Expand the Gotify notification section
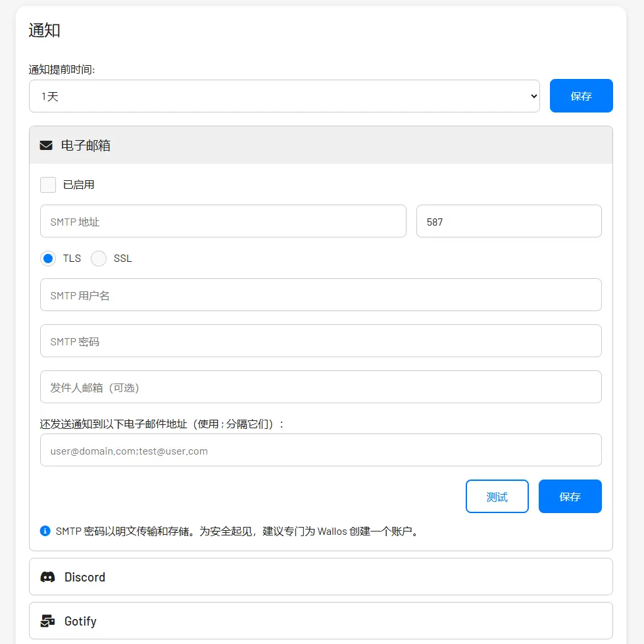 (320, 620)
